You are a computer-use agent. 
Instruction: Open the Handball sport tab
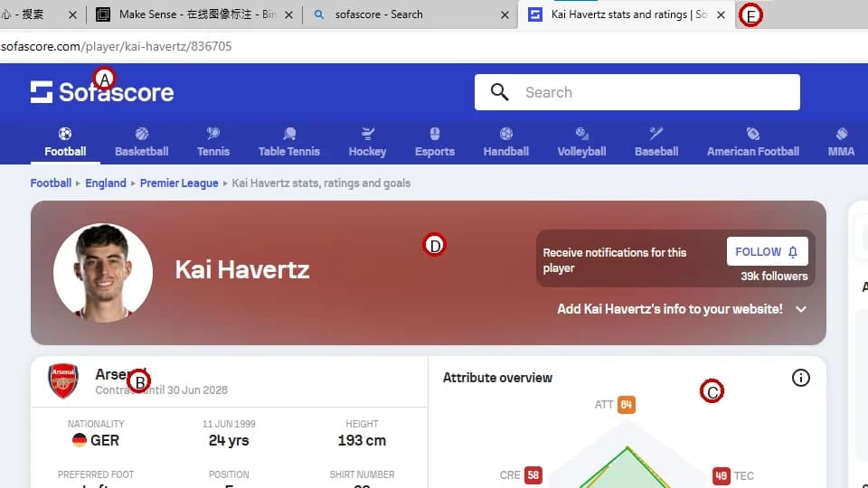506,142
